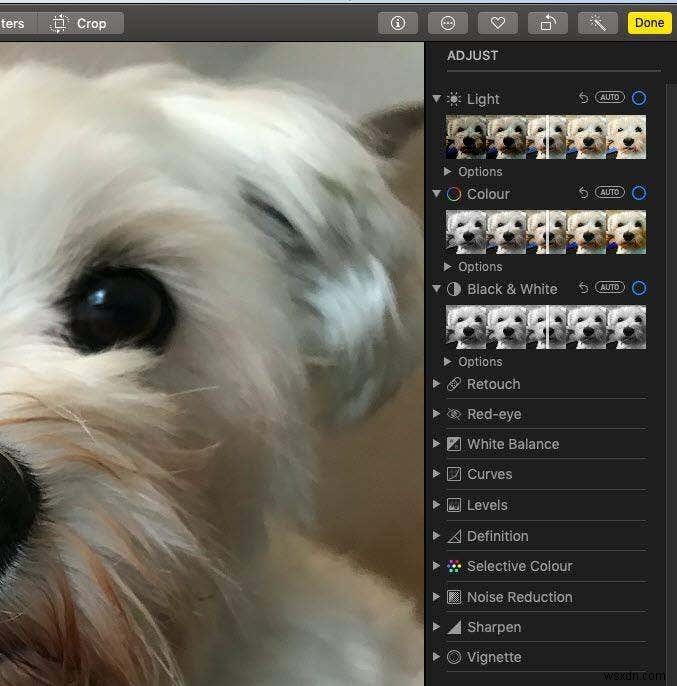The width and height of the screenshot is (677, 686).
Task: Expand the Levels section triangle
Action: (436, 504)
